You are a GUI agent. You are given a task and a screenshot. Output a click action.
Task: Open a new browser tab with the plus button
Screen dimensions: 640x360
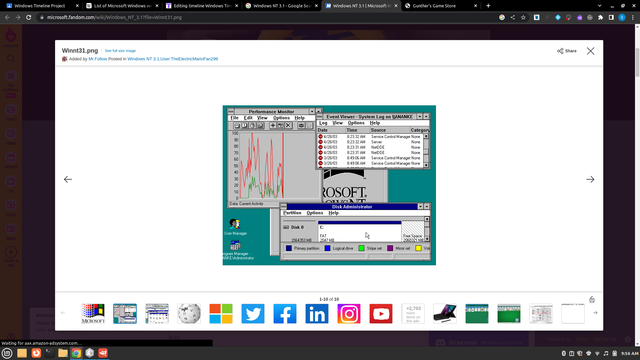pyautogui.click(x=488, y=6)
